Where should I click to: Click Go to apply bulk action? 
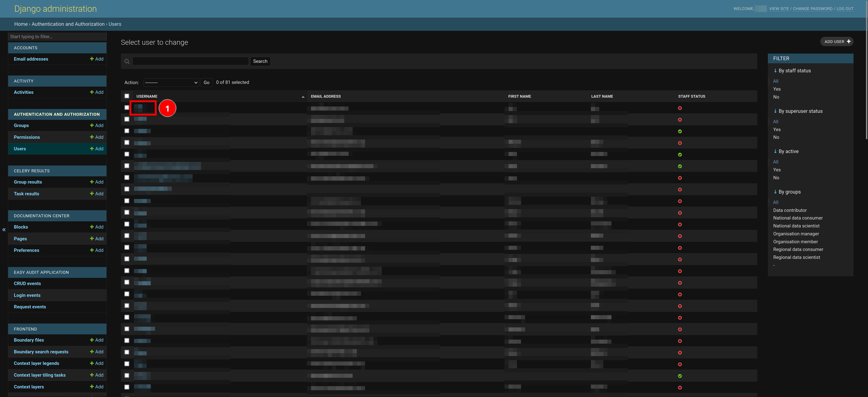206,82
